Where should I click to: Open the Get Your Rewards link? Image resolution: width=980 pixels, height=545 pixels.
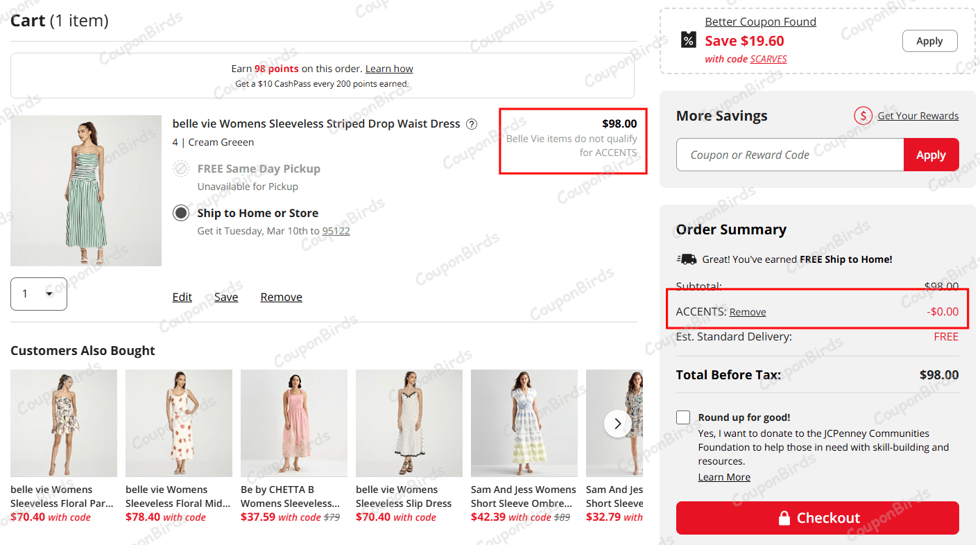click(x=918, y=116)
